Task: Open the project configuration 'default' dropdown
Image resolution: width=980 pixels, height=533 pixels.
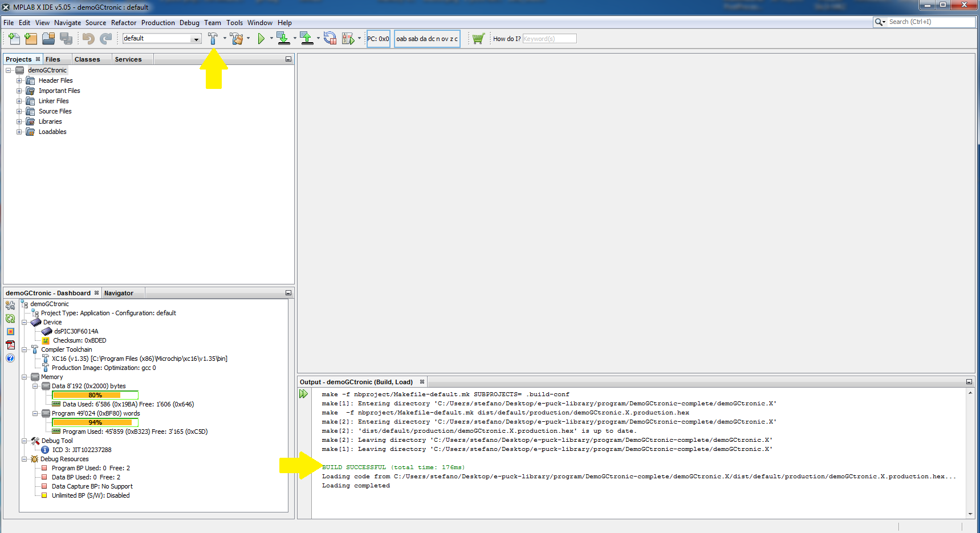Action: 162,39
